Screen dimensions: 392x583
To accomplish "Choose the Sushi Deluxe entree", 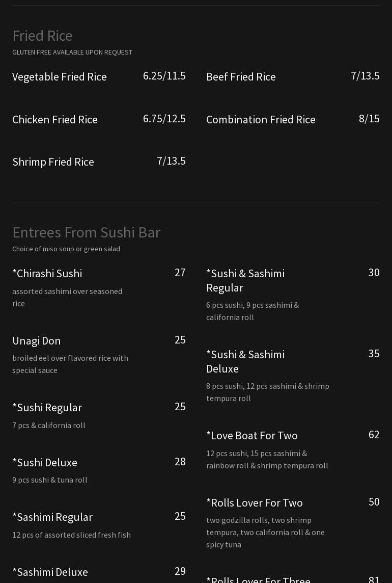I will [x=45, y=462].
